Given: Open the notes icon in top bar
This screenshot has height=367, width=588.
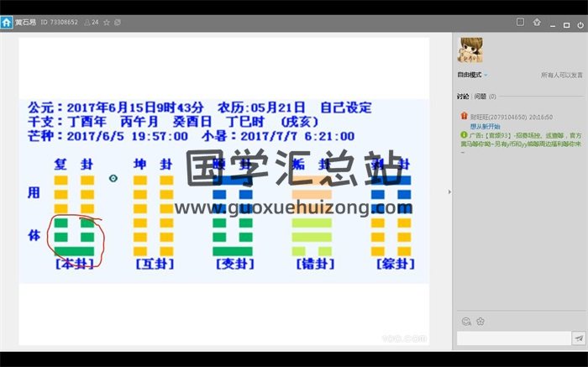Looking at the screenshot, I should click(x=520, y=22).
